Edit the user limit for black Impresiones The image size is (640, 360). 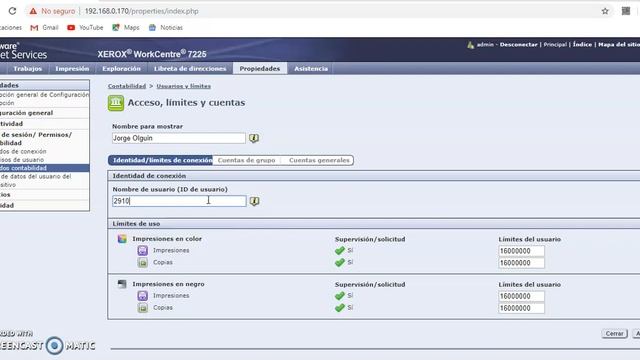[521, 296]
